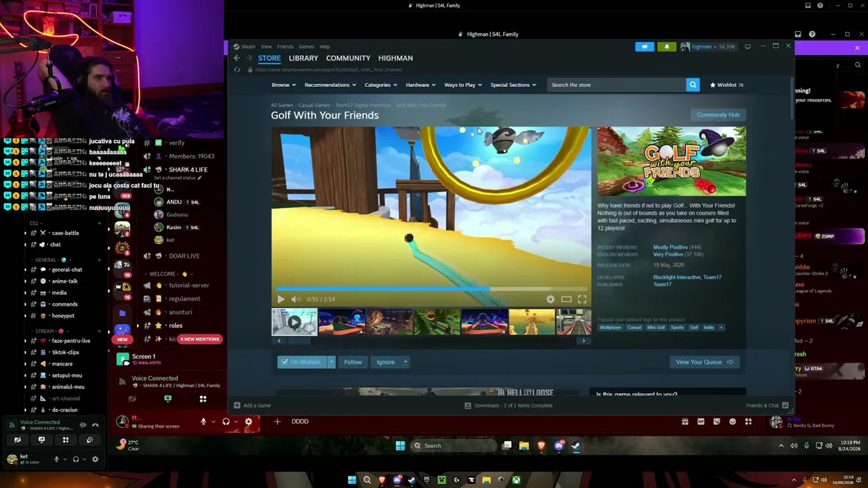Toggle Discord headphone deafen beside ket
Screen dimensions: 868x488
tap(75, 459)
